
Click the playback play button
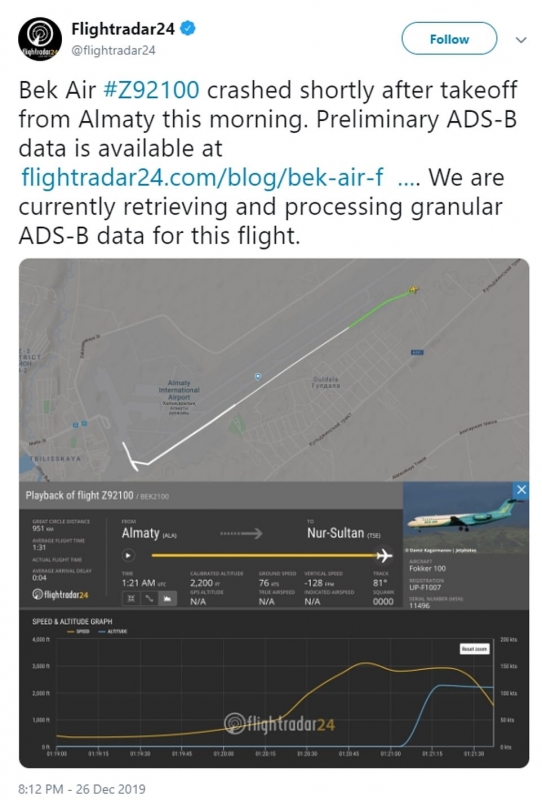point(128,555)
